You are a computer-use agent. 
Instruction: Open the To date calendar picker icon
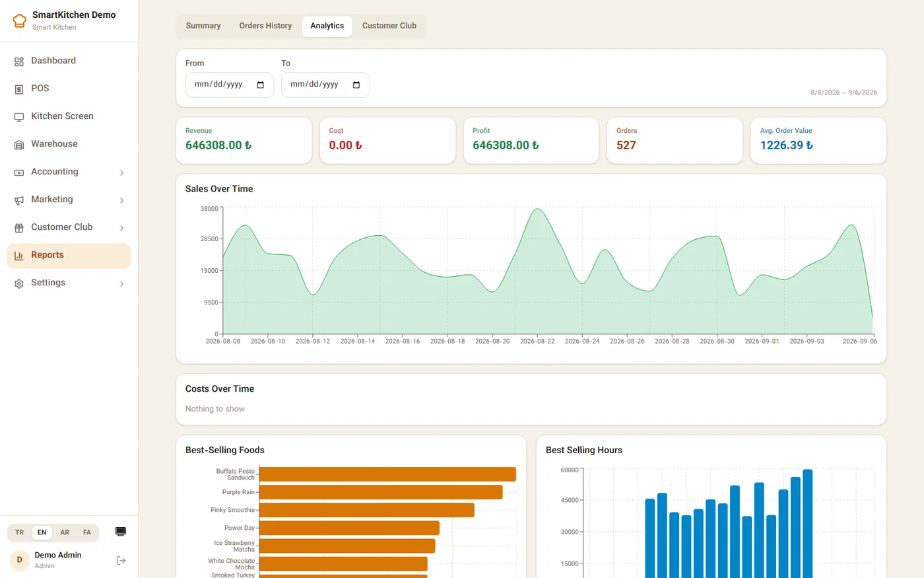click(356, 85)
